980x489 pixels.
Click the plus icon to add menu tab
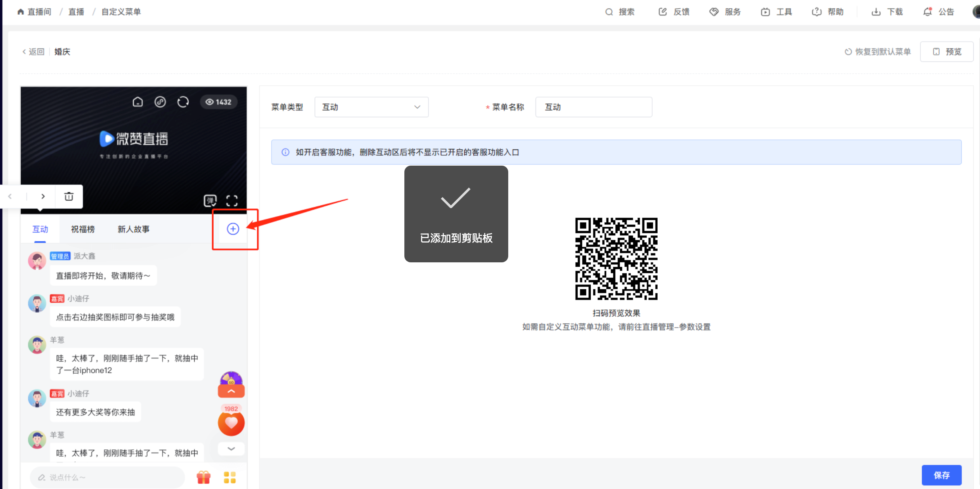(x=233, y=229)
